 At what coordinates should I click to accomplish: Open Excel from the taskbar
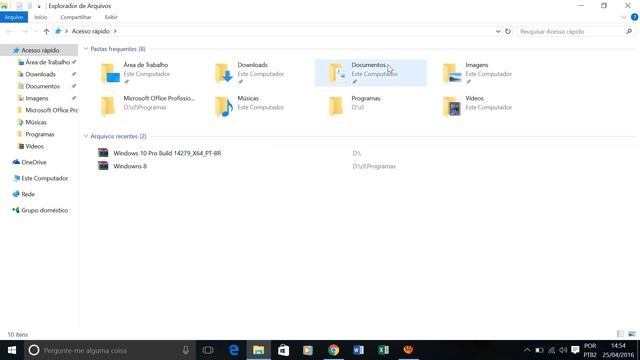click(x=383, y=350)
